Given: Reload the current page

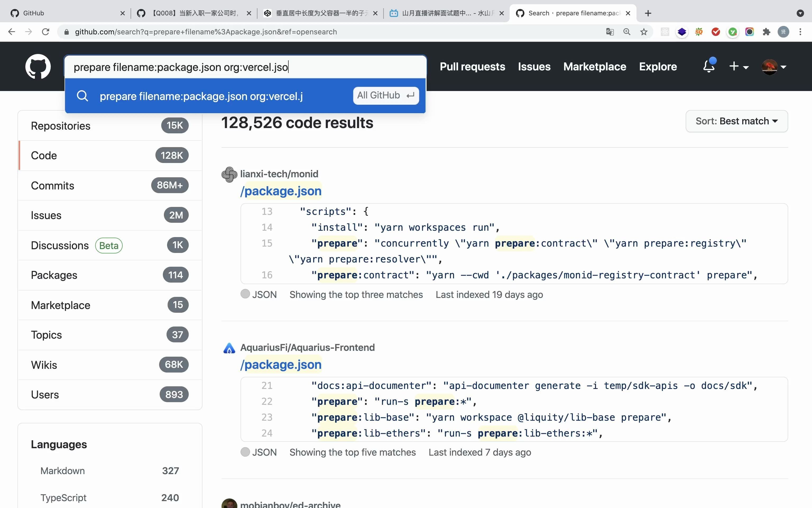Looking at the screenshot, I should coord(46,31).
